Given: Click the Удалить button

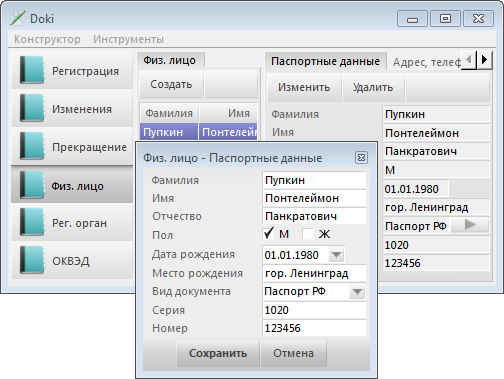Looking at the screenshot, I should click(x=373, y=87).
